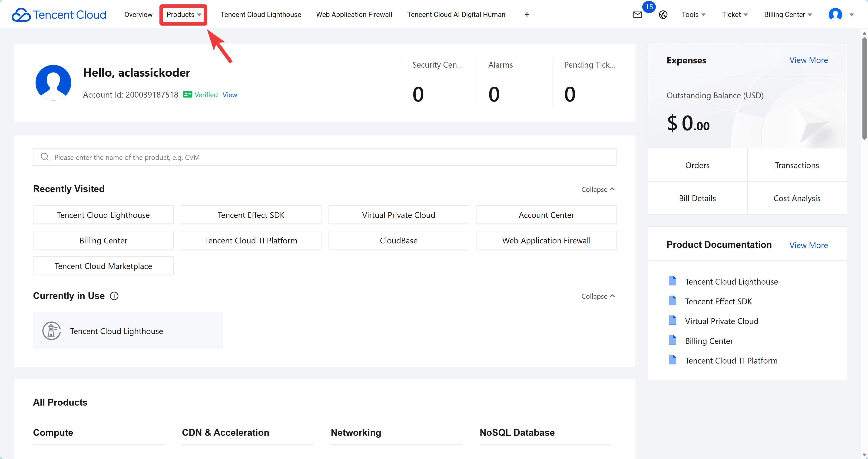Click the document icon beside Virtual Private Cloud
The image size is (868, 459).
[672, 320]
